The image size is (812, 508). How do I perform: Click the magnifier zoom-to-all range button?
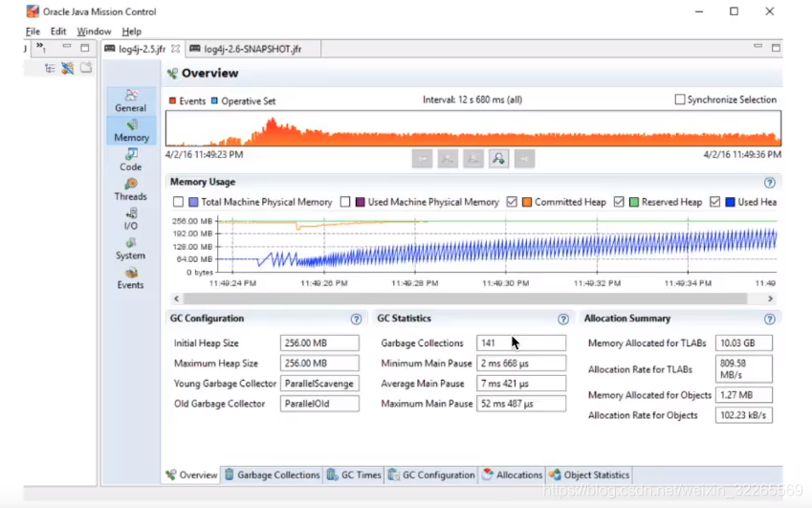click(498, 159)
